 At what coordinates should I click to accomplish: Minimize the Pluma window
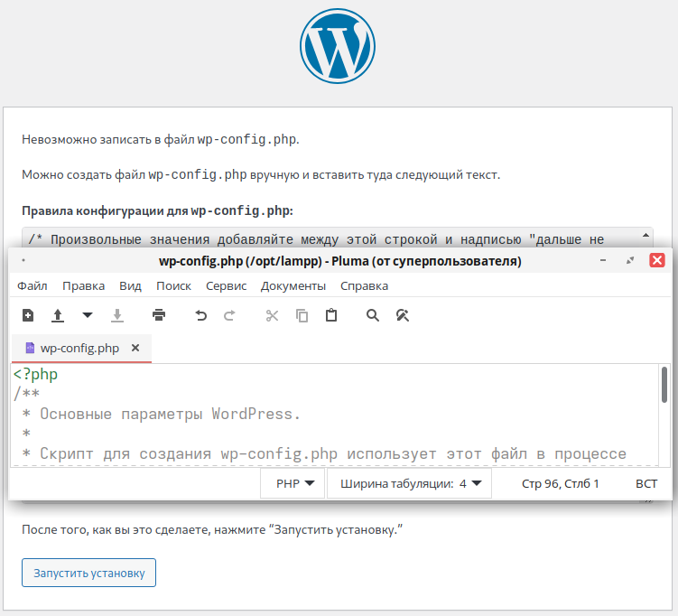click(x=603, y=260)
